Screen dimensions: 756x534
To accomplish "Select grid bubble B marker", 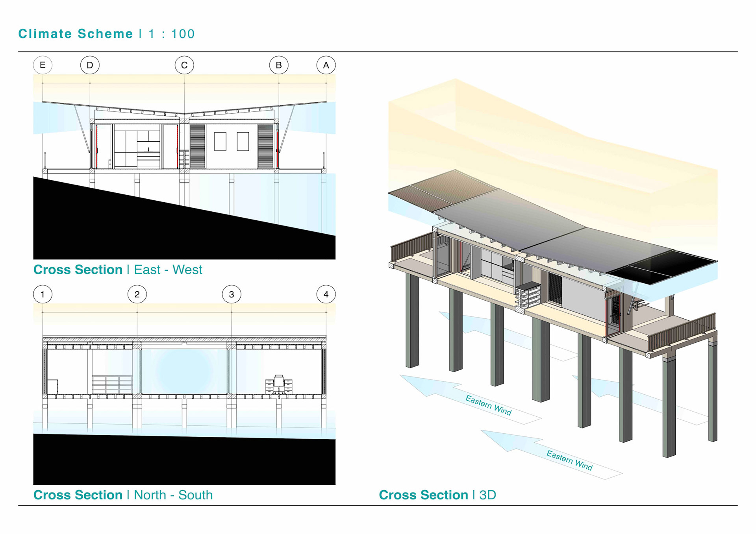I will click(279, 65).
